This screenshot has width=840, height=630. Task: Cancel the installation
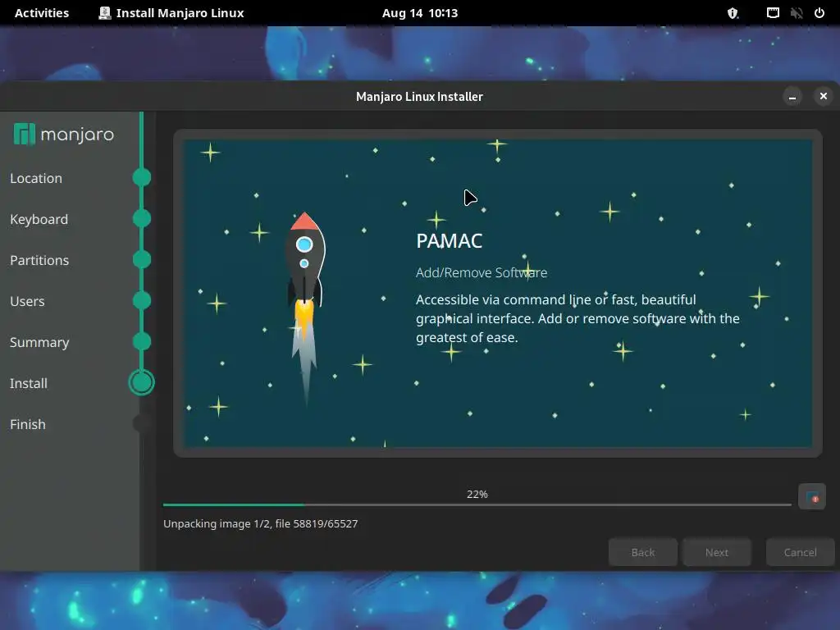[801, 552]
